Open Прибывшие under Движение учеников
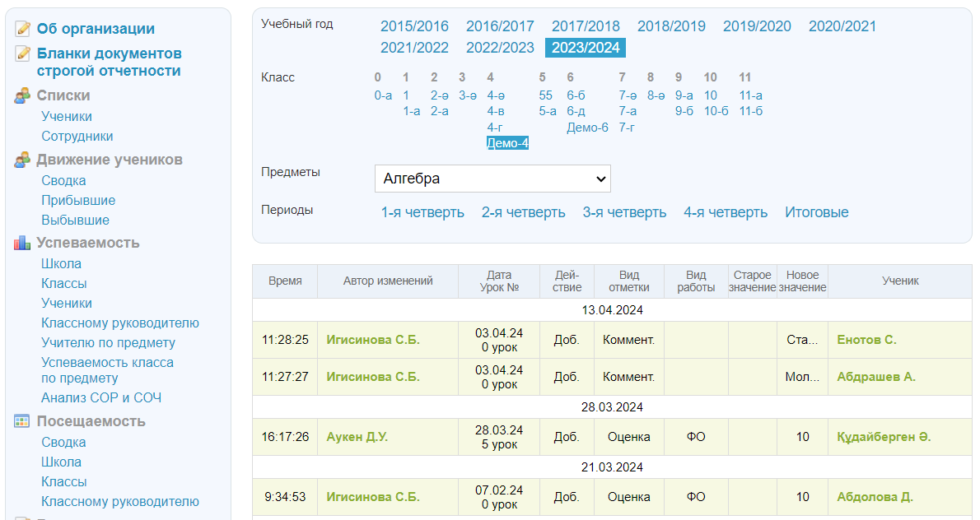Viewport: 980px width, 520px height. [78, 201]
